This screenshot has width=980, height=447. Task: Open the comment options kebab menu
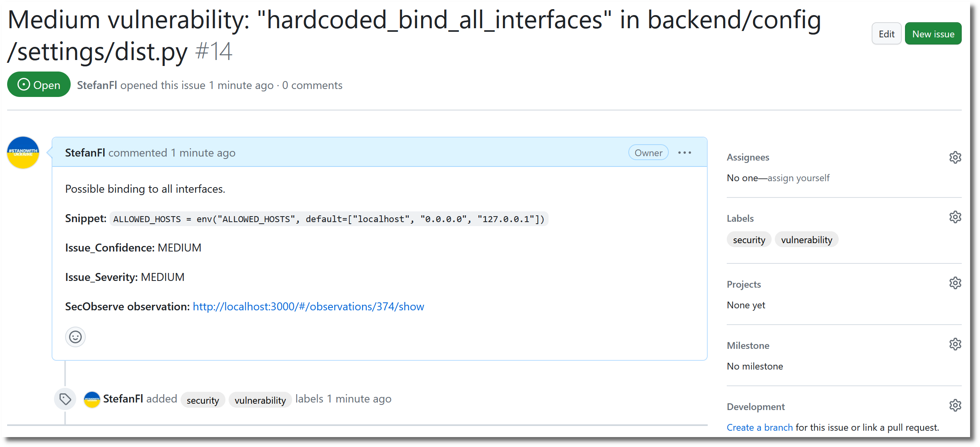pos(684,152)
